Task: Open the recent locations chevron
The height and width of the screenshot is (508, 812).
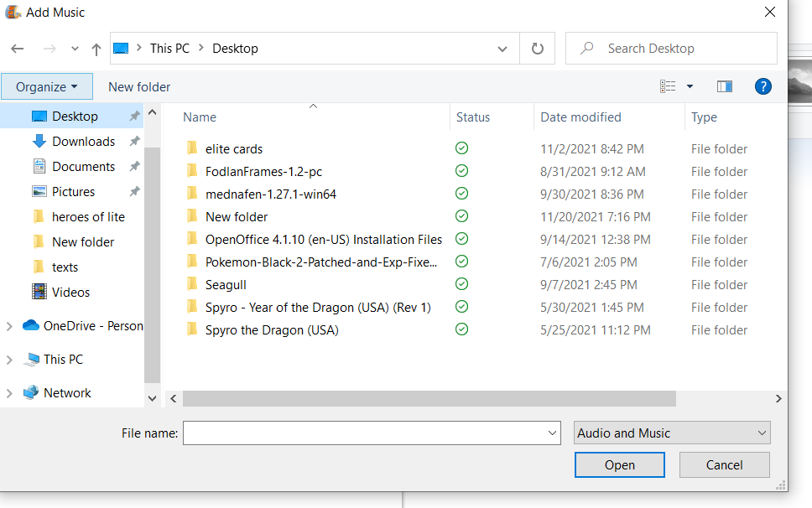Action: click(75, 49)
